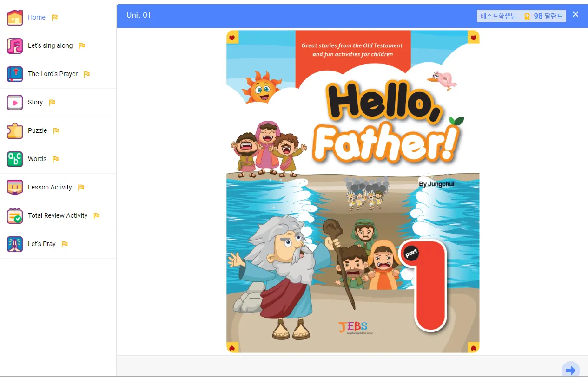Open the Total Review Activity checklist icon
Screen dimensions: 588x377
tap(15, 216)
